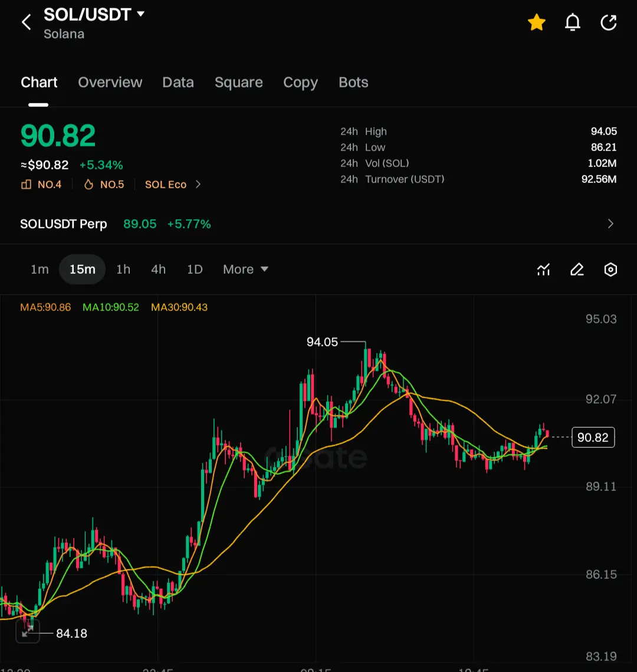637x672 pixels.
Task: Click the 24h High value 94.05
Action: click(603, 131)
